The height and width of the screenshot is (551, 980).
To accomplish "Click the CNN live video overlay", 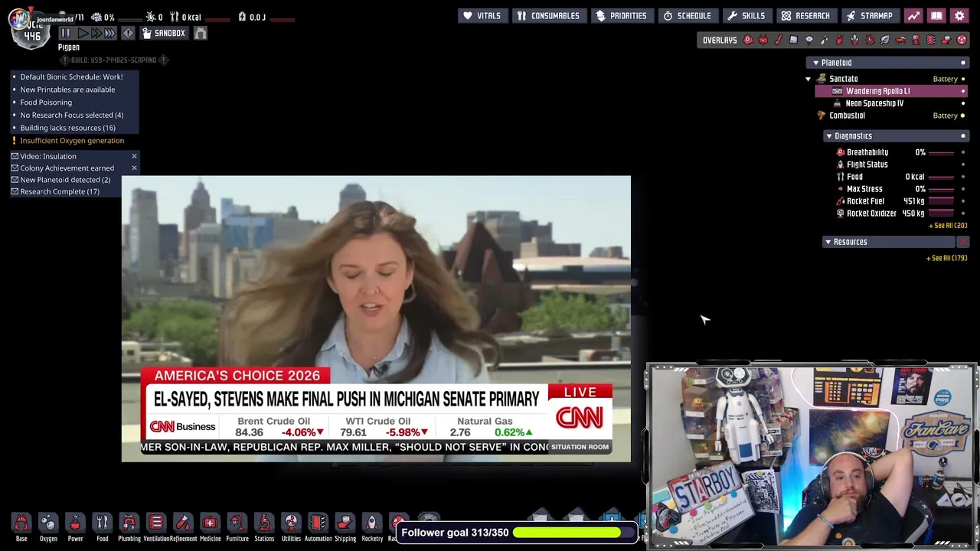I will [376, 319].
